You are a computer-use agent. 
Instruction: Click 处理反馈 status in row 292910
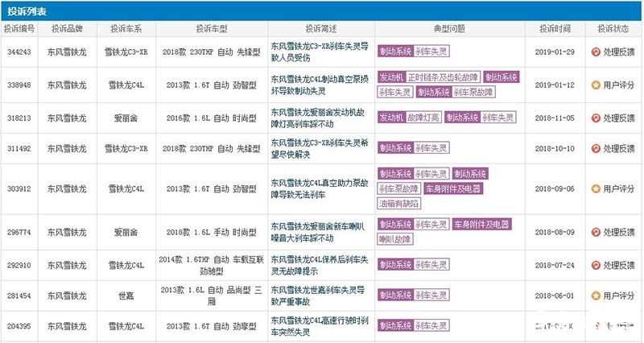point(618,266)
